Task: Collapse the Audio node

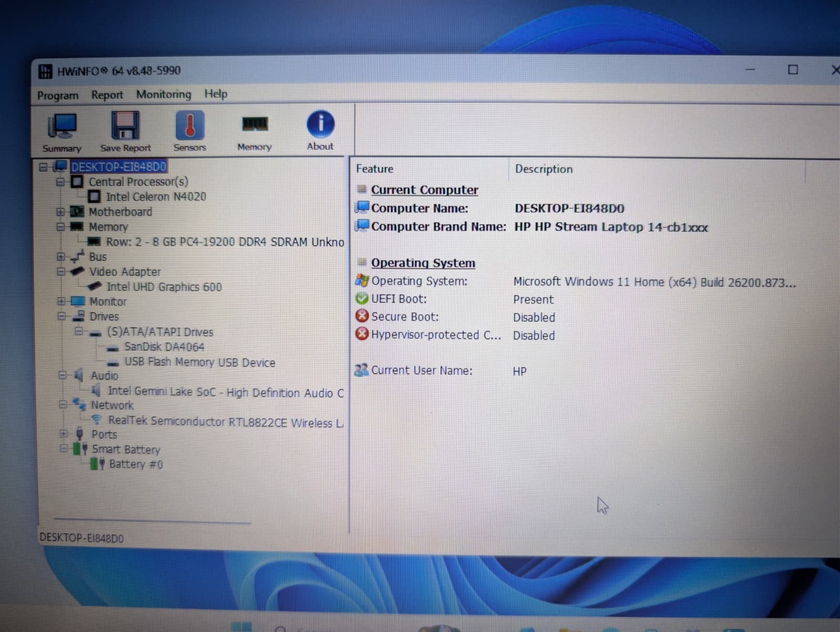Action: click(x=62, y=376)
